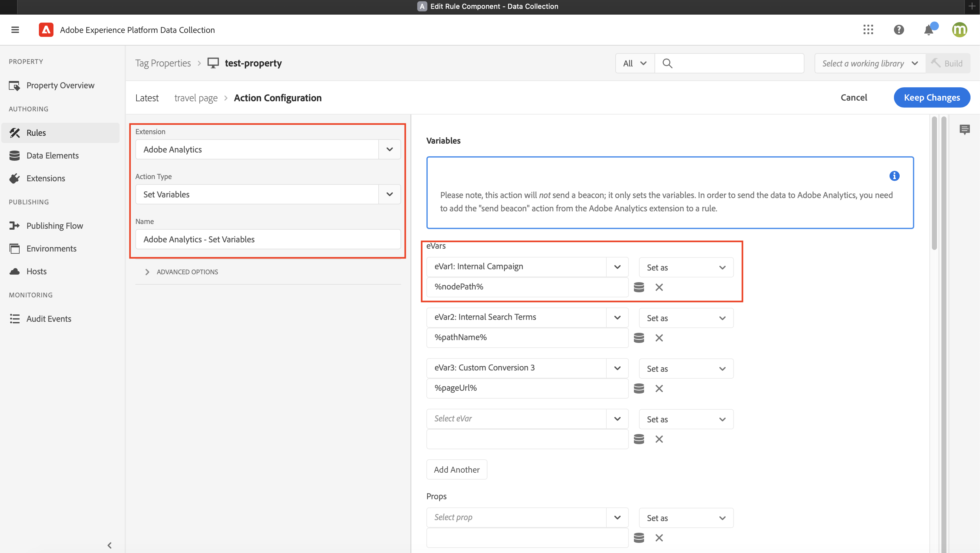The width and height of the screenshot is (980, 553).
Task: Open the hamburger navigation menu
Action: point(15,30)
